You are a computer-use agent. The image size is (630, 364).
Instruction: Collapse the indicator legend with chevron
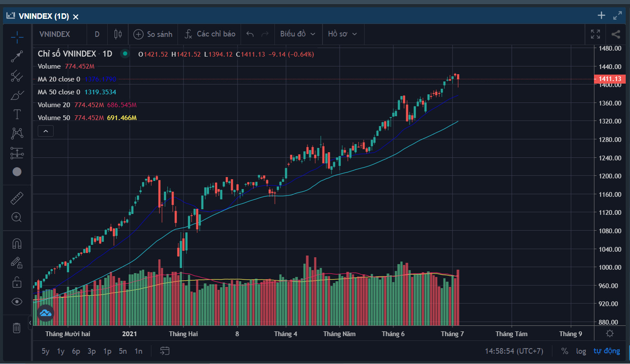(x=45, y=131)
